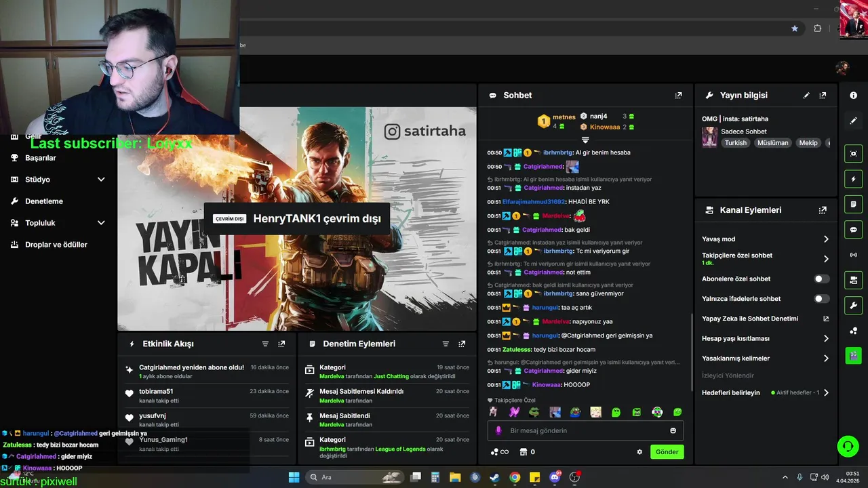The width and height of the screenshot is (868, 488).
Task: Open the Sadece Sohbet category thumbnail
Action: (x=709, y=137)
